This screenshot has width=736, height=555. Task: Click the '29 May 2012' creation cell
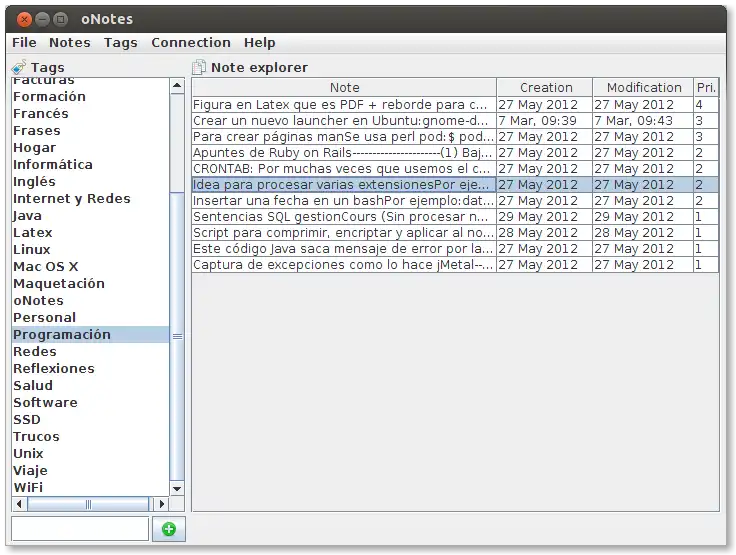[x=544, y=216]
